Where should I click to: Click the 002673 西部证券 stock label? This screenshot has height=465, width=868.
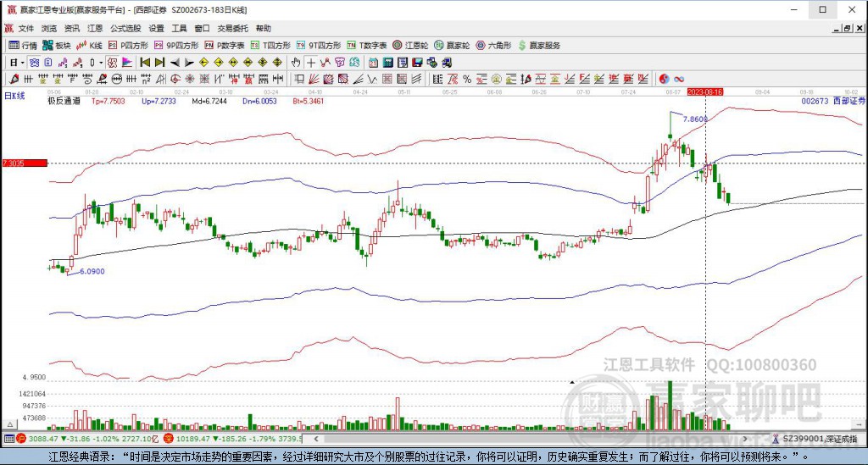[833, 101]
